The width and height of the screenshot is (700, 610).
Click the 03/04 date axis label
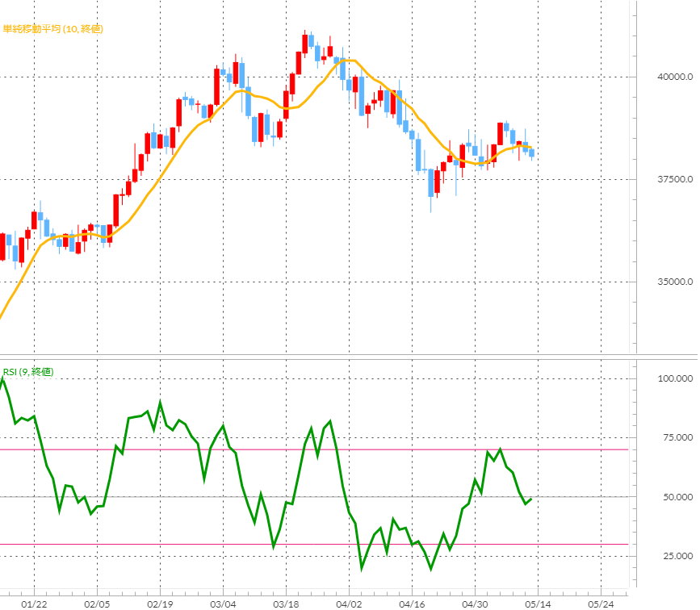223,604
